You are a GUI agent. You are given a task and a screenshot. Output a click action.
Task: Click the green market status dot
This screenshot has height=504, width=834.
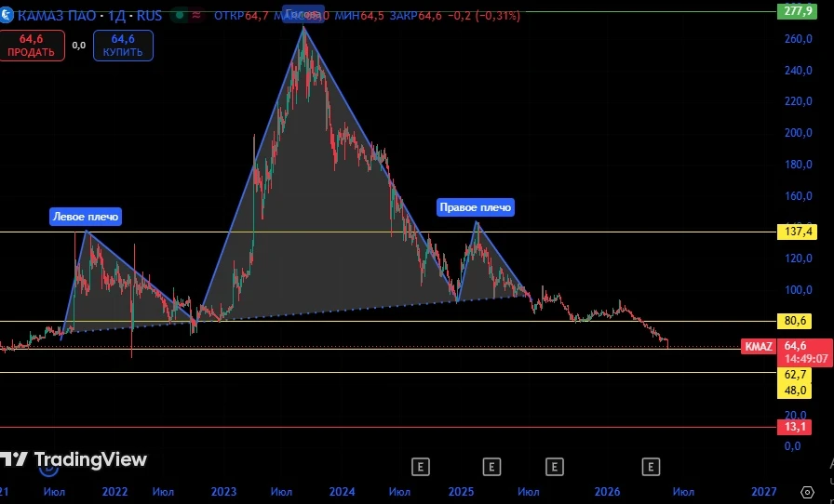(x=180, y=16)
